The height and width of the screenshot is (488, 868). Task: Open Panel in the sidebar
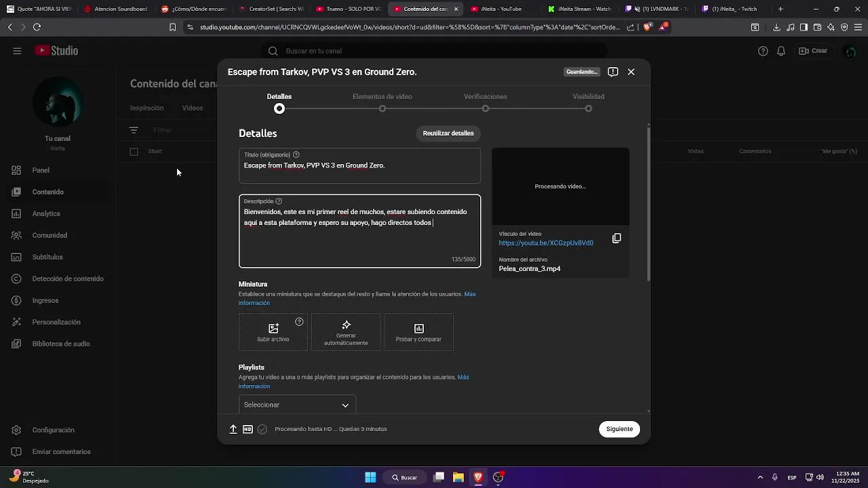point(58,170)
